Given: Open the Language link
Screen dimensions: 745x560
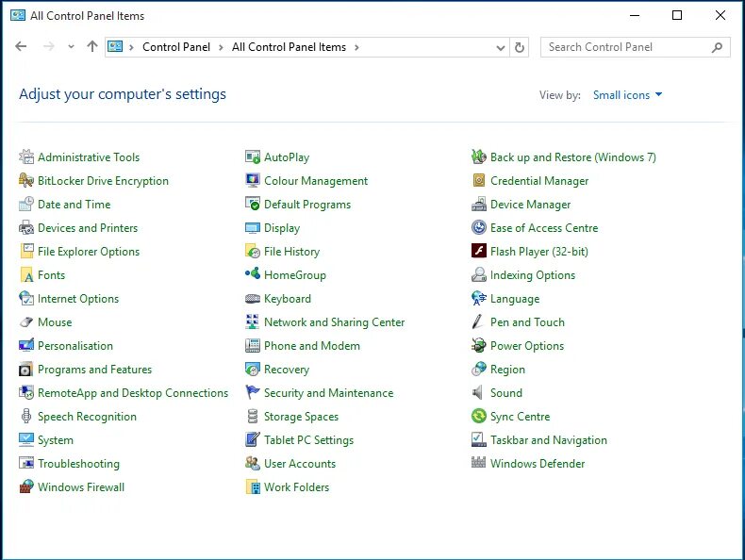Looking at the screenshot, I should [x=515, y=299].
